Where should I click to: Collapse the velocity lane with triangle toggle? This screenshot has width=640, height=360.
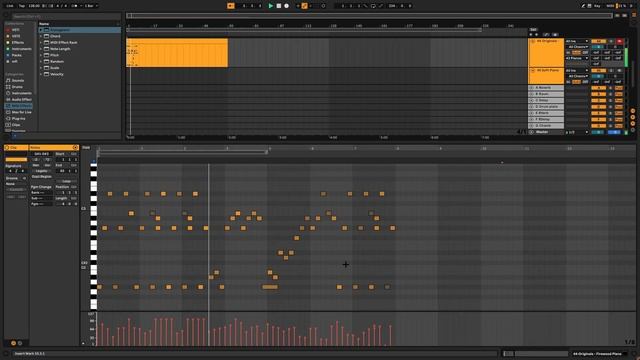(83, 343)
